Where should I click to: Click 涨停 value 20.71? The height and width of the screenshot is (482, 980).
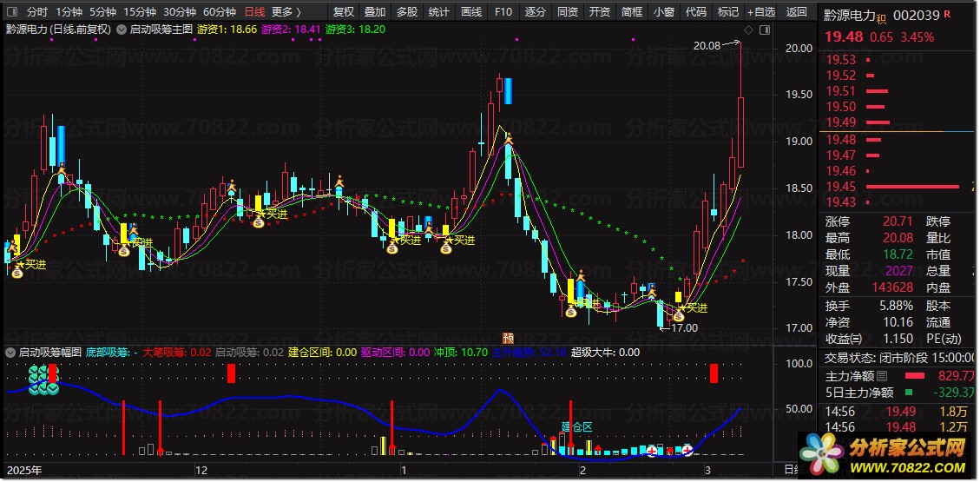[x=898, y=221]
